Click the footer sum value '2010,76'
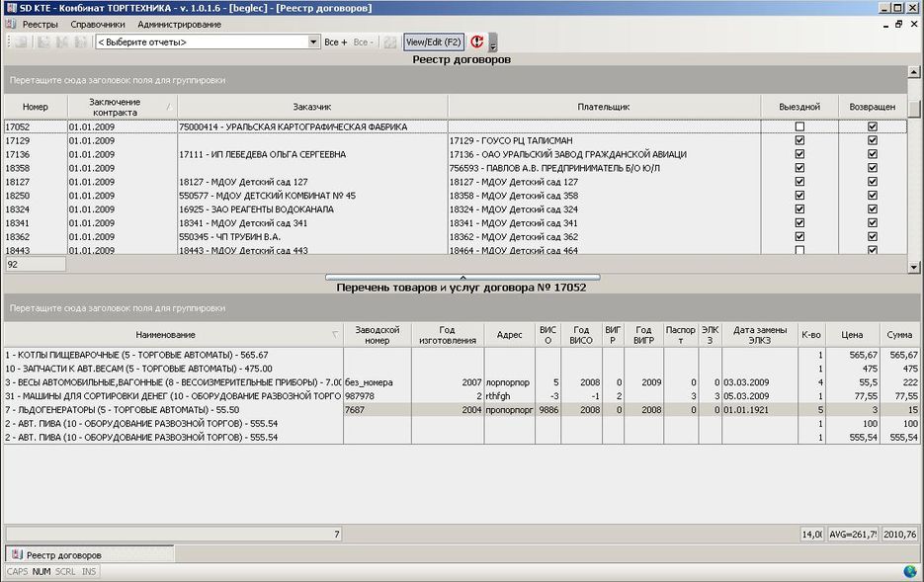The image size is (924, 582). click(900, 535)
